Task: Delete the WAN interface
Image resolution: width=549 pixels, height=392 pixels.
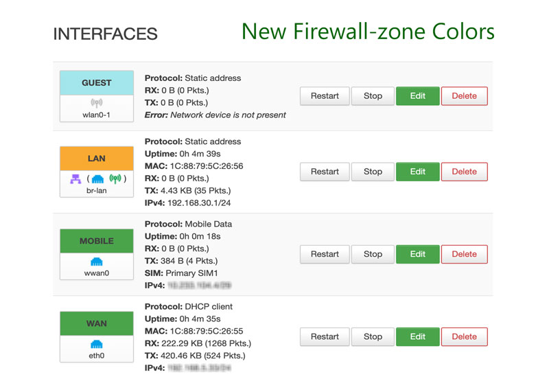Action: pos(465,336)
